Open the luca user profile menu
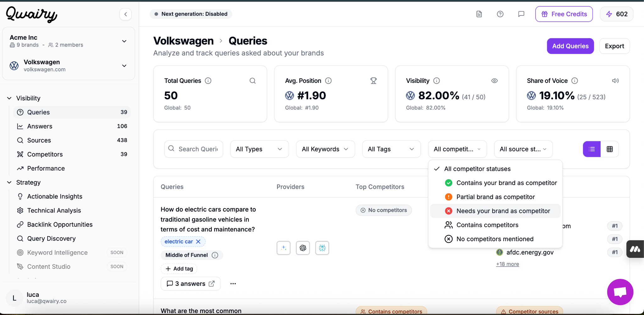Viewport: 644px width, 315px height. (x=69, y=297)
